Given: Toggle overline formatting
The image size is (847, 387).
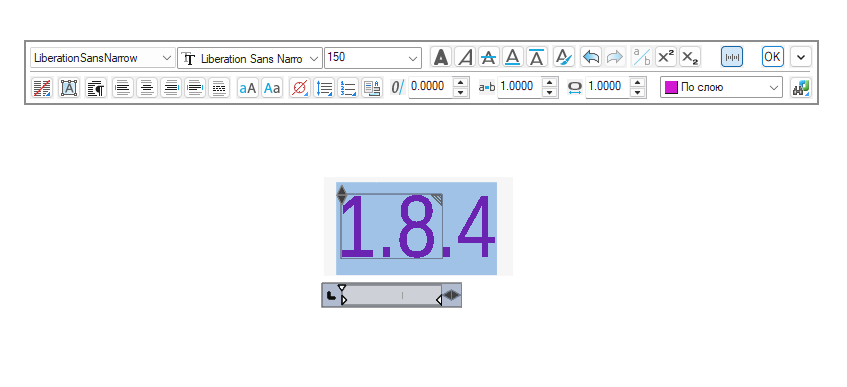Looking at the screenshot, I should tap(536, 57).
